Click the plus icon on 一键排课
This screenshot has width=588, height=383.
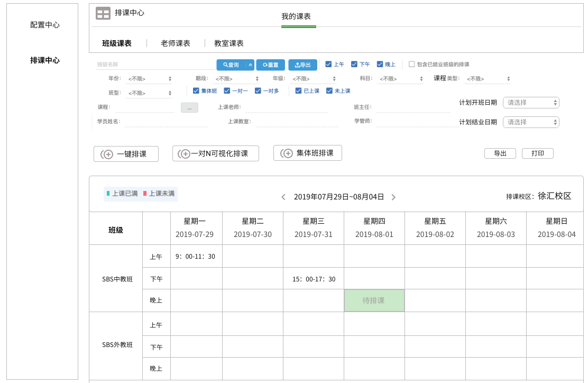108,154
